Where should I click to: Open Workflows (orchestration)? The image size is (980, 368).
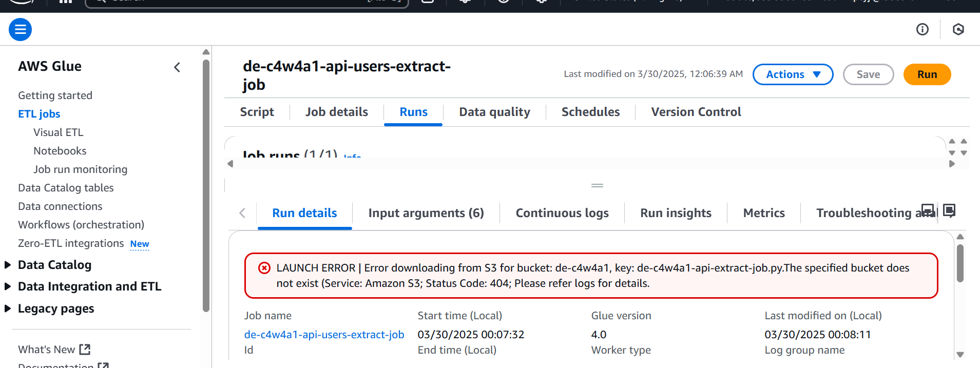(81, 225)
